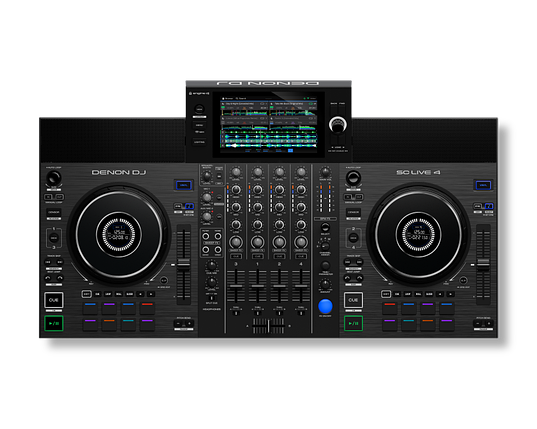Click the channel 4 volume fader cap

(x=301, y=286)
